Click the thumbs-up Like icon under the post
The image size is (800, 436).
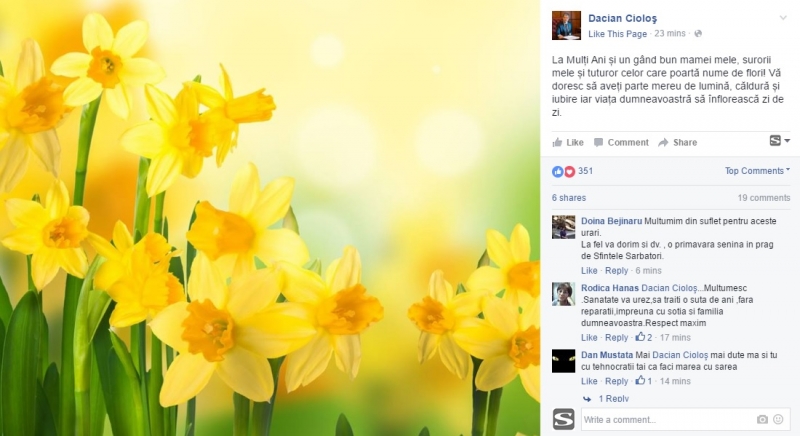point(558,142)
